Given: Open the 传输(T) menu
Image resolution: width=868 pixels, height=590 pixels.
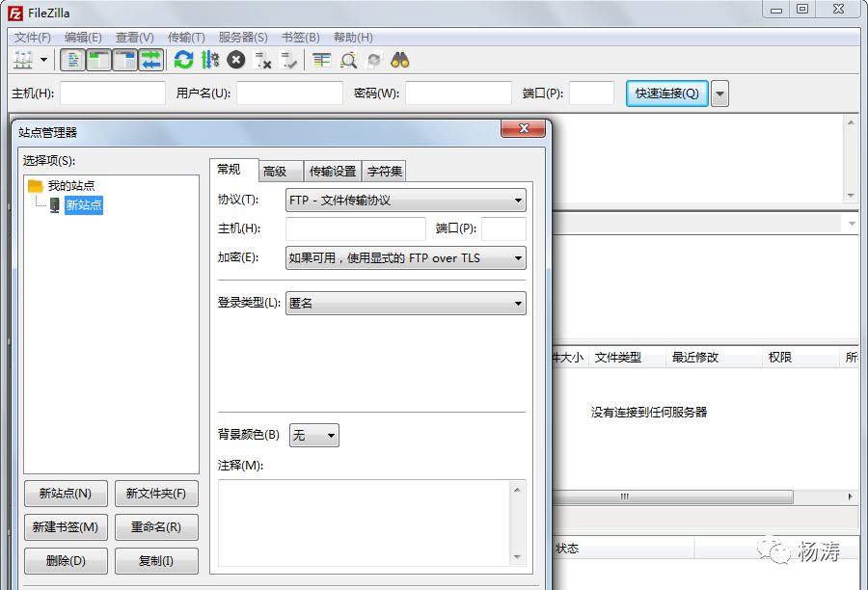Looking at the screenshot, I should point(186,37).
